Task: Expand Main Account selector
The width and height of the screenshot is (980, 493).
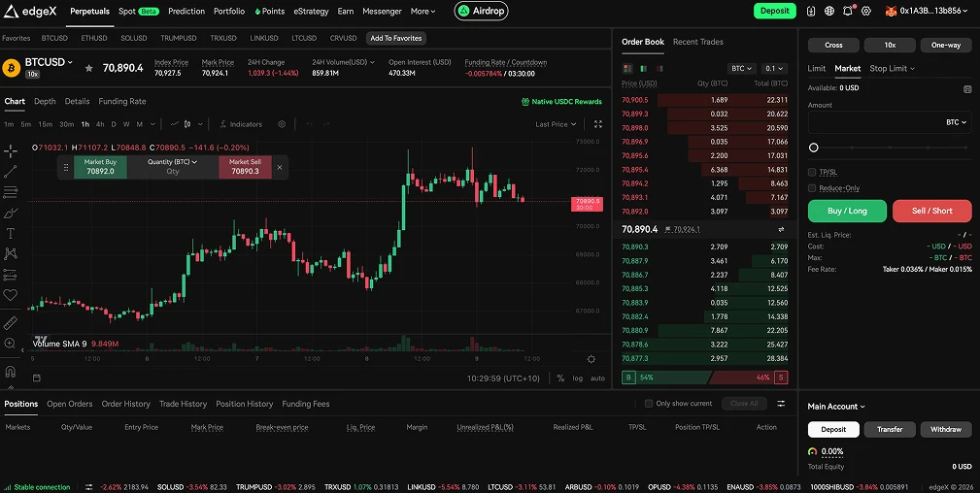Action: tap(836, 407)
